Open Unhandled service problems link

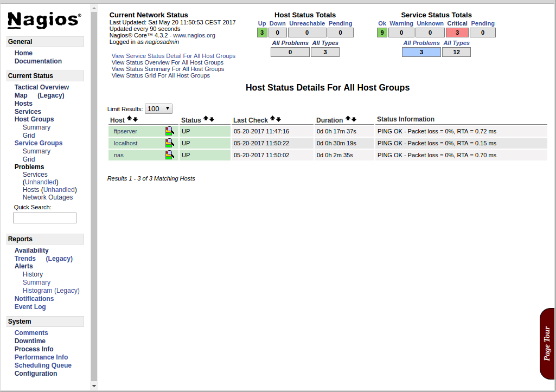tap(41, 182)
